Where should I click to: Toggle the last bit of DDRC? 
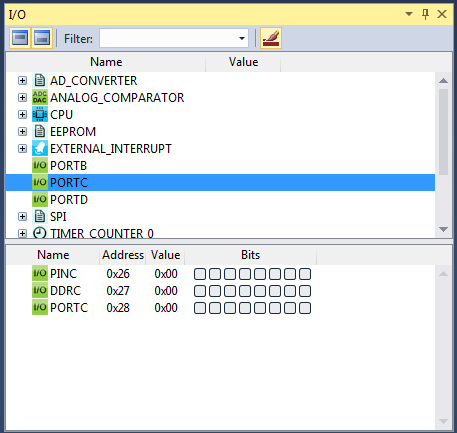(305, 291)
